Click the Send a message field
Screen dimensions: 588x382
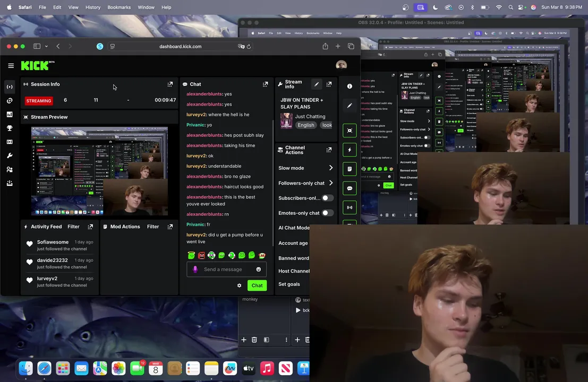tap(226, 270)
